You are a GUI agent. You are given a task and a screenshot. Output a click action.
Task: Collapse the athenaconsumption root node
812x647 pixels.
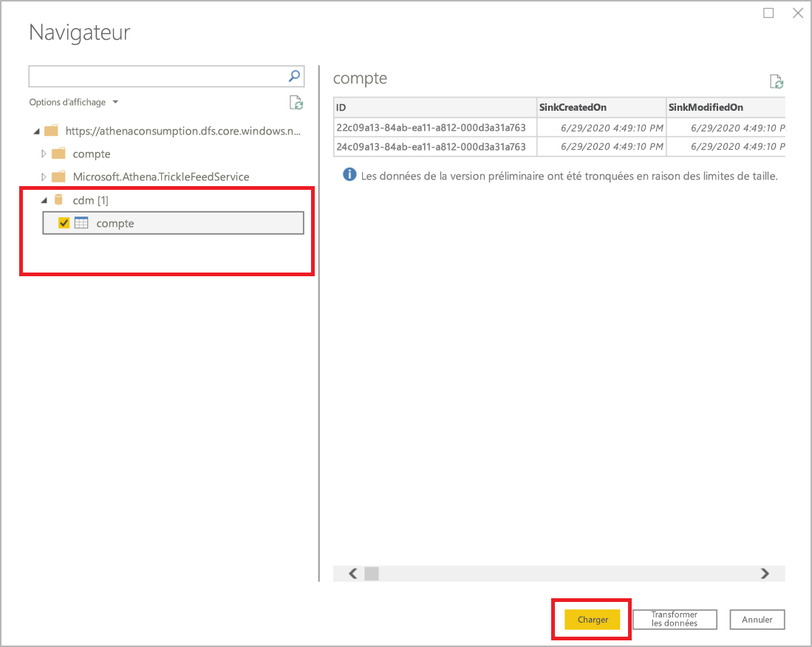37,131
